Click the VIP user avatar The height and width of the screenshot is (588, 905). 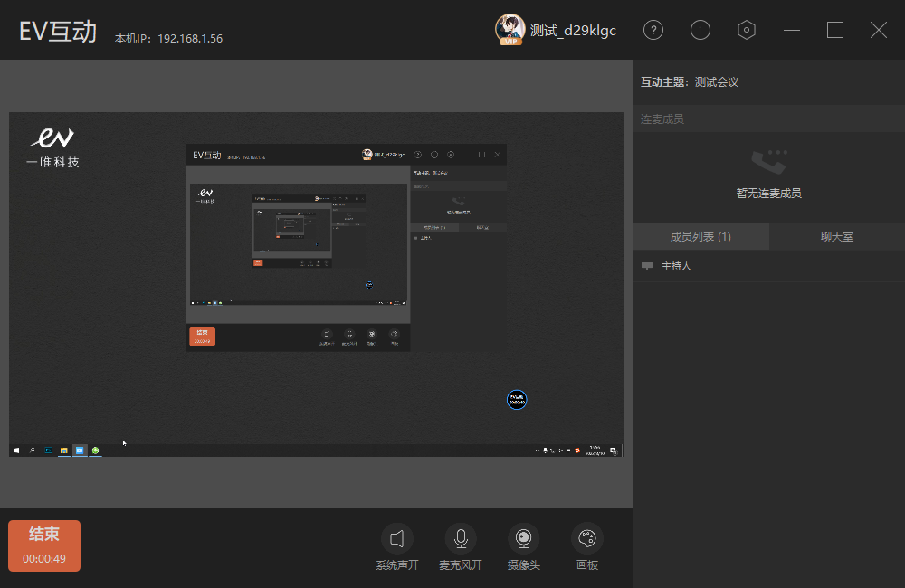coord(510,30)
